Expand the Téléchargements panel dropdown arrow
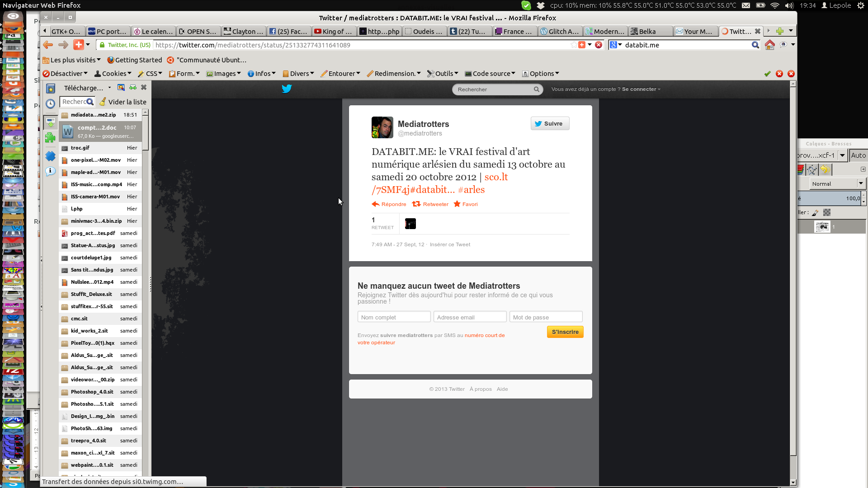Viewport: 868px width, 488px height. [x=109, y=88]
